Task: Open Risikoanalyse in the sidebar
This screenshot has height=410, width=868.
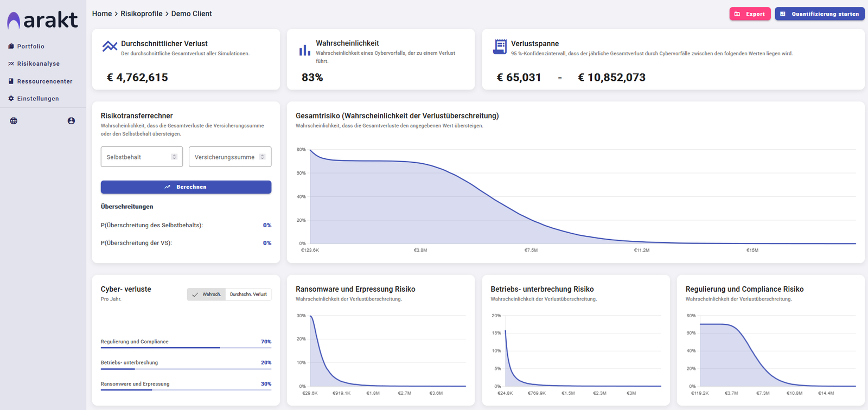Action: tap(38, 64)
